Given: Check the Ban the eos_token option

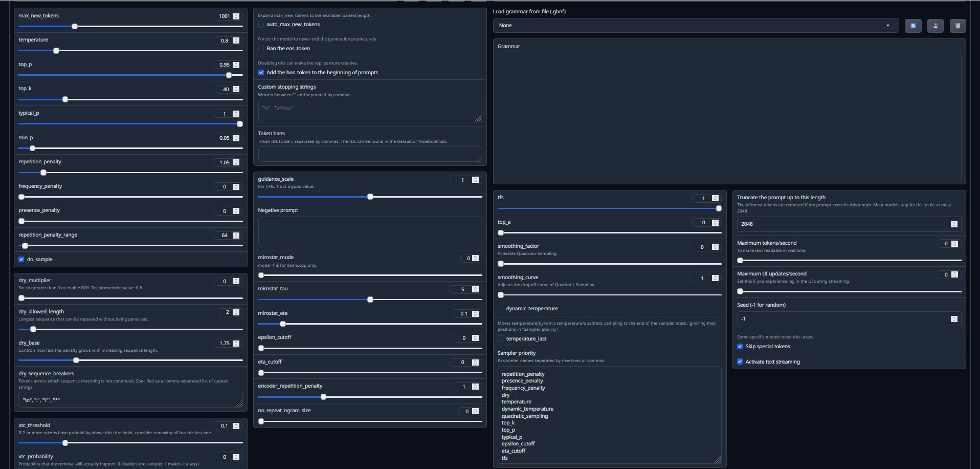Looking at the screenshot, I should (261, 49).
